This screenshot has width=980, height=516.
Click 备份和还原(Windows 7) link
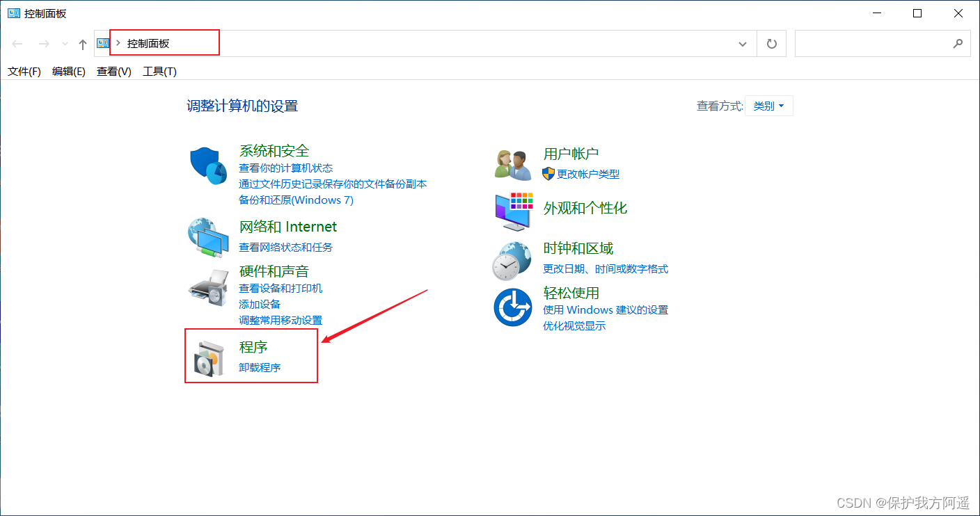click(x=297, y=200)
